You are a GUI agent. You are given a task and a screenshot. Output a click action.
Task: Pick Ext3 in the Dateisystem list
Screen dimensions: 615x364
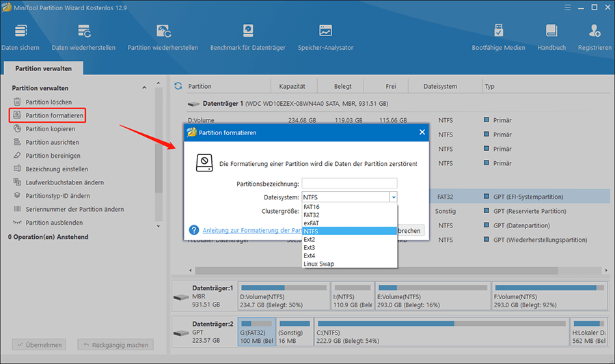(350, 247)
